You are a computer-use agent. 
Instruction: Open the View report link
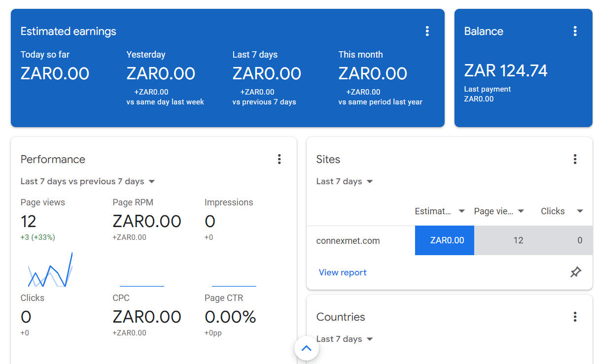pos(343,272)
